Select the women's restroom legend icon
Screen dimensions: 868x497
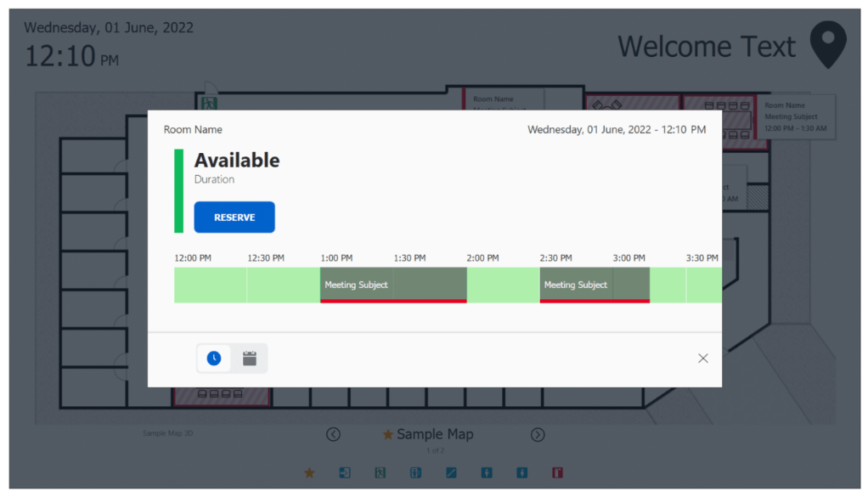click(522, 472)
